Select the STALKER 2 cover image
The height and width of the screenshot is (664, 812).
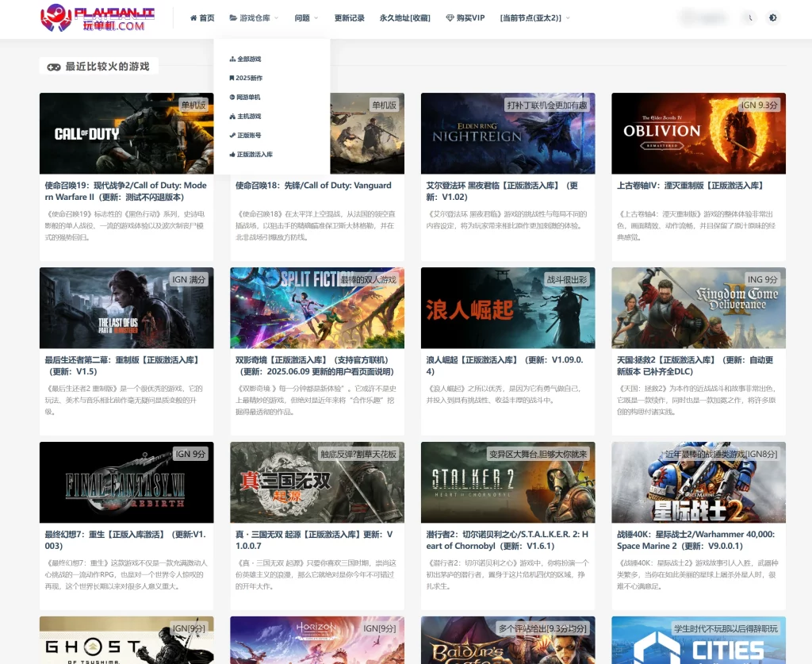click(x=507, y=482)
